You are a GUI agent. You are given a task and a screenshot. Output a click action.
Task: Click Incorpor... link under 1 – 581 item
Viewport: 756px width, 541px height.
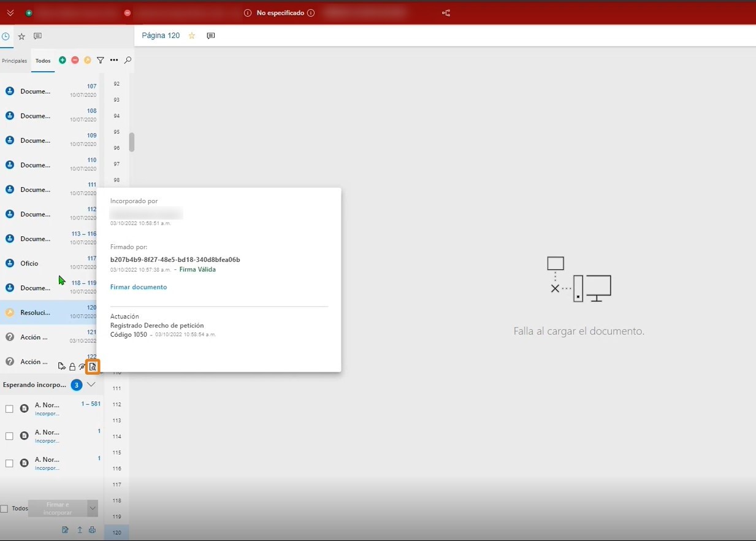coord(47,414)
